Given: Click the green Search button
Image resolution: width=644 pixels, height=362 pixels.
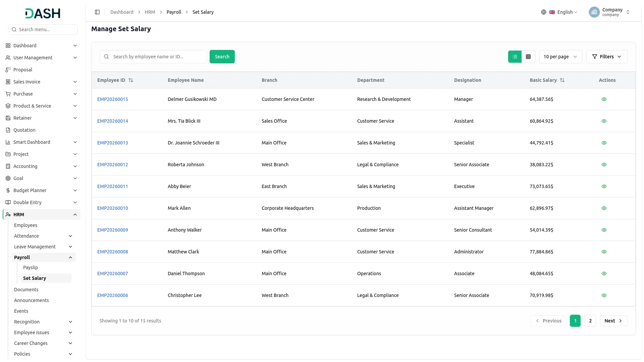Looking at the screenshot, I should pos(222,57).
